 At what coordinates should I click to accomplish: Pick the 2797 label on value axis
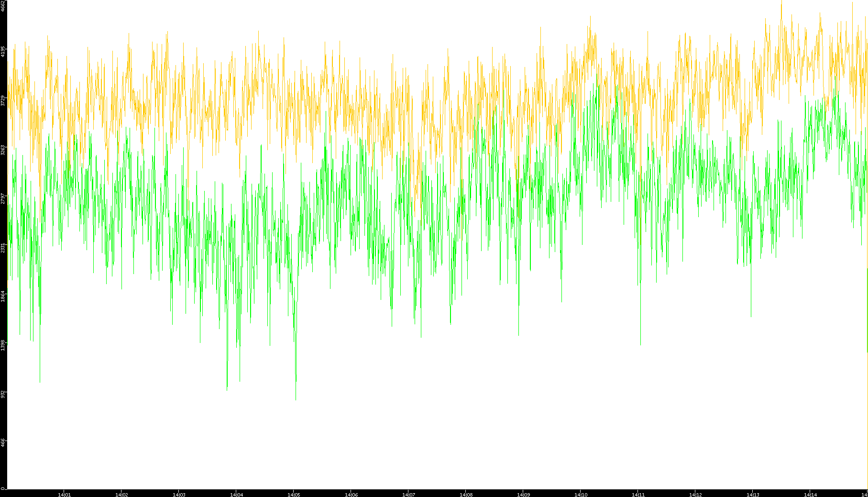point(3,199)
